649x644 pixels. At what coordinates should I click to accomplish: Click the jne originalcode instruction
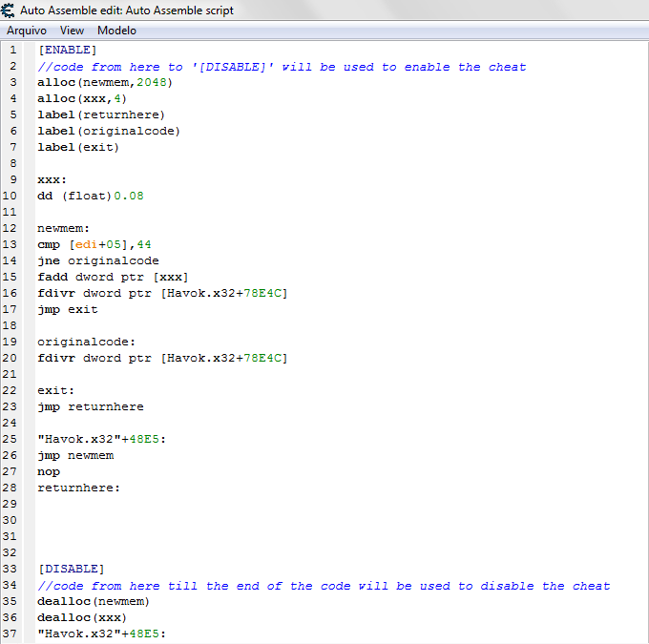[97, 260]
